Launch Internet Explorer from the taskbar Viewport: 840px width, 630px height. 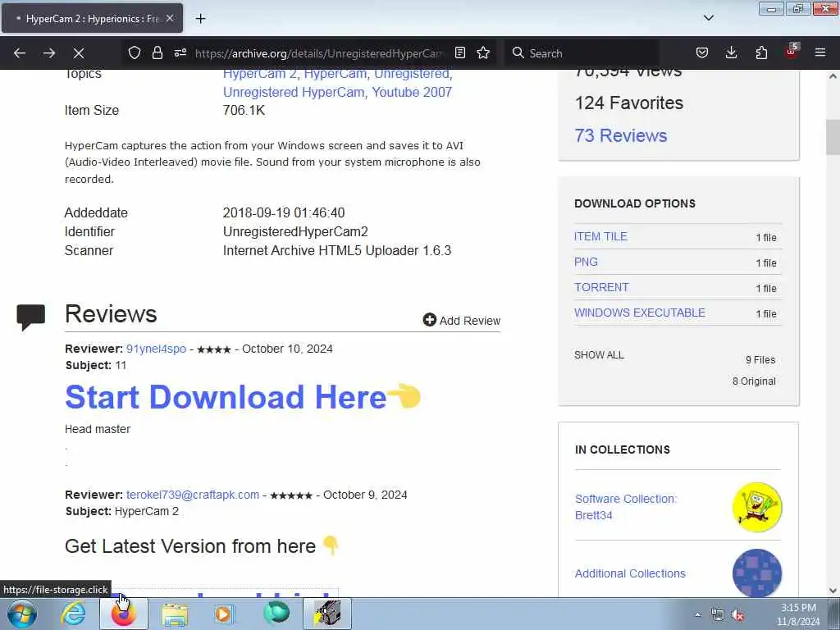tap(72, 614)
